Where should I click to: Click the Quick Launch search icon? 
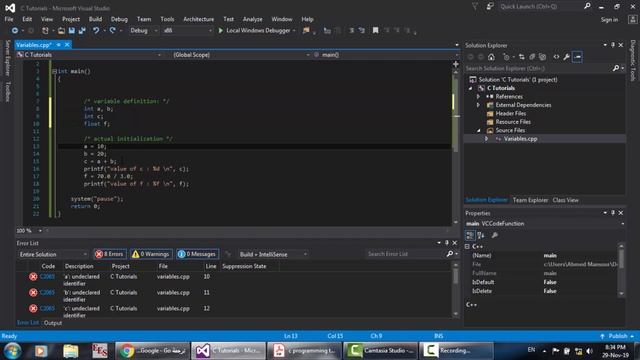(587, 6)
